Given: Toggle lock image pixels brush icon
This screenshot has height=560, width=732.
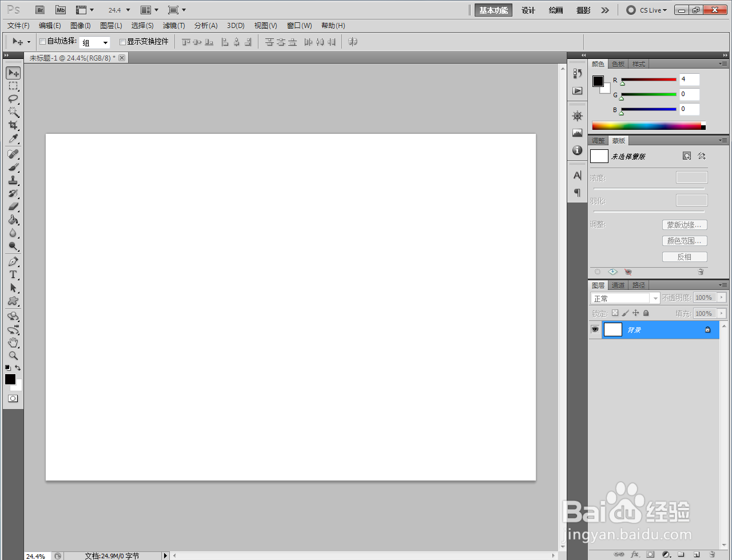Looking at the screenshot, I should coord(625,313).
